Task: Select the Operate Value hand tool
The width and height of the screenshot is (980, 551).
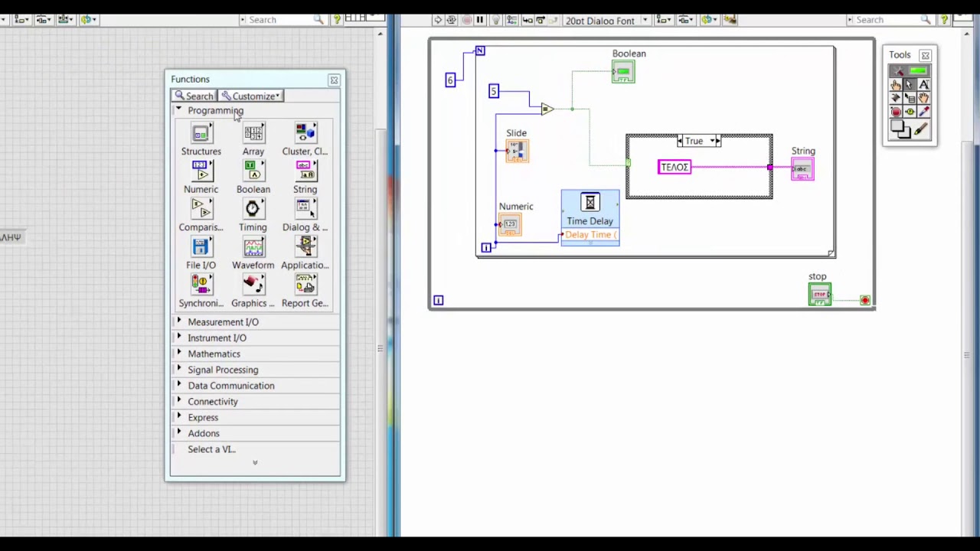Action: 896,84
